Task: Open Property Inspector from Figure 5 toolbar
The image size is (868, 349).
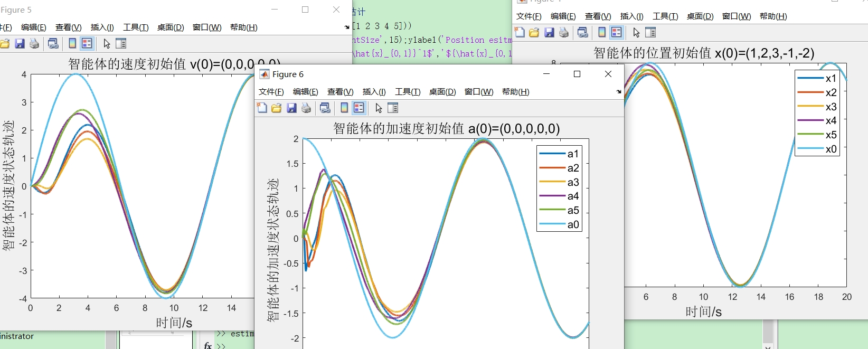Action: 121,43
